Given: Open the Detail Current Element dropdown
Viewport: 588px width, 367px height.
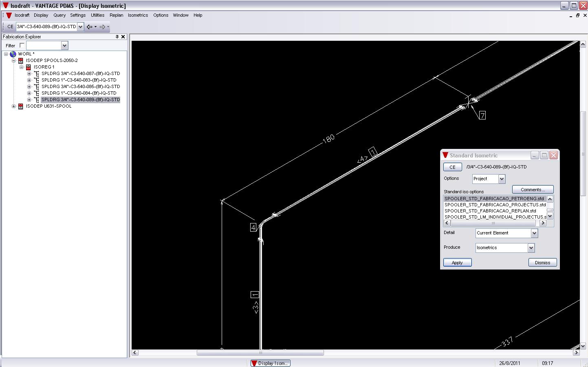Looking at the screenshot, I should tap(534, 233).
